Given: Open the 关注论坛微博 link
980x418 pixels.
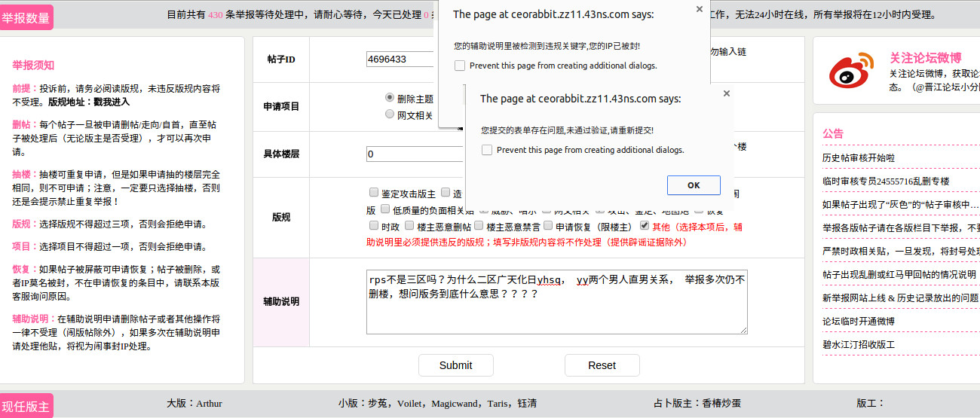Looking at the screenshot, I should click(x=926, y=58).
